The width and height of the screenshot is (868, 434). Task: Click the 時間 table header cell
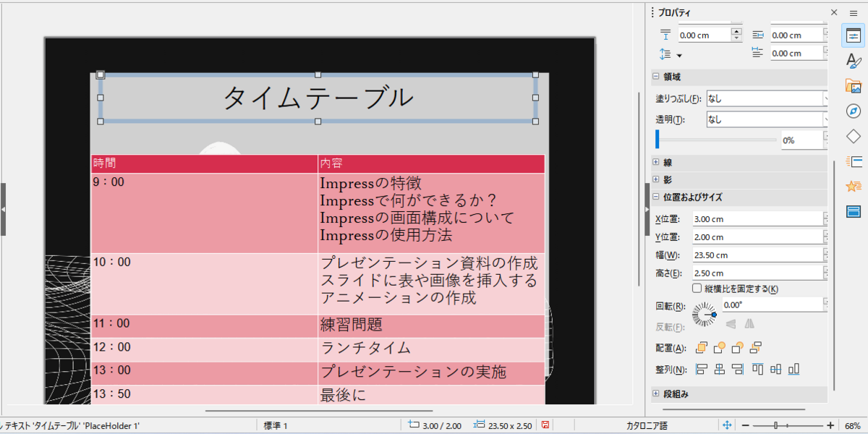tap(204, 163)
